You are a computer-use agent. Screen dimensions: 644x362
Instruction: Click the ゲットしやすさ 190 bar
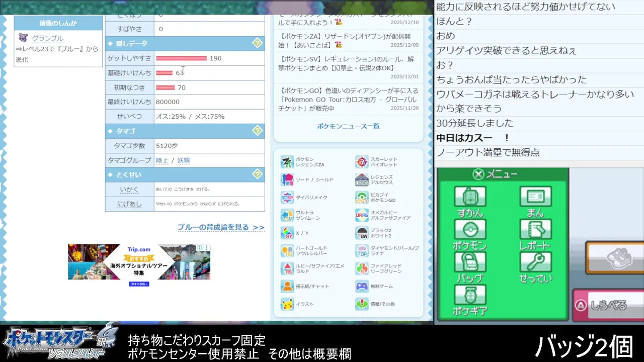point(181,58)
